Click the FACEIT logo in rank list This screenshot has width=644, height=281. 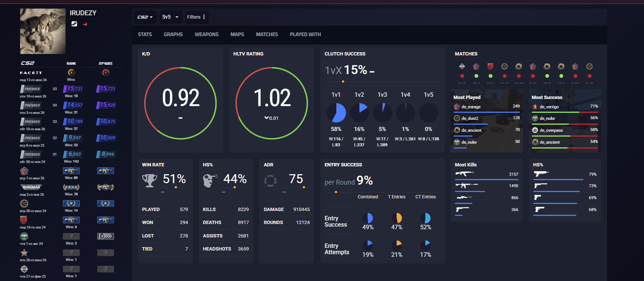click(31, 73)
